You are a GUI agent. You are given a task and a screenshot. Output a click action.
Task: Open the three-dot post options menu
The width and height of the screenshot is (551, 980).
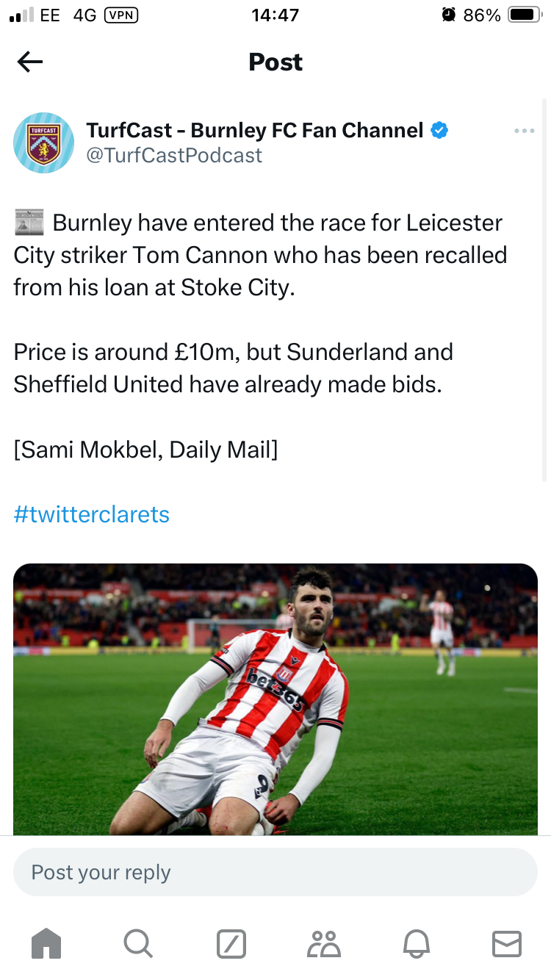[x=524, y=131]
